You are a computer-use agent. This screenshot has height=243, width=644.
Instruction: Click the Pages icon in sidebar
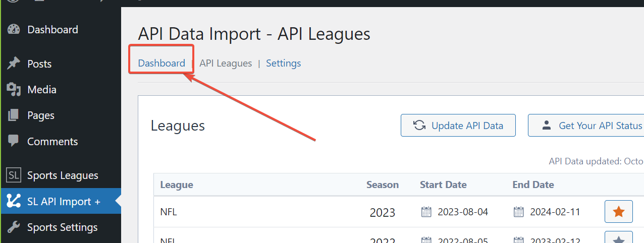click(x=14, y=115)
